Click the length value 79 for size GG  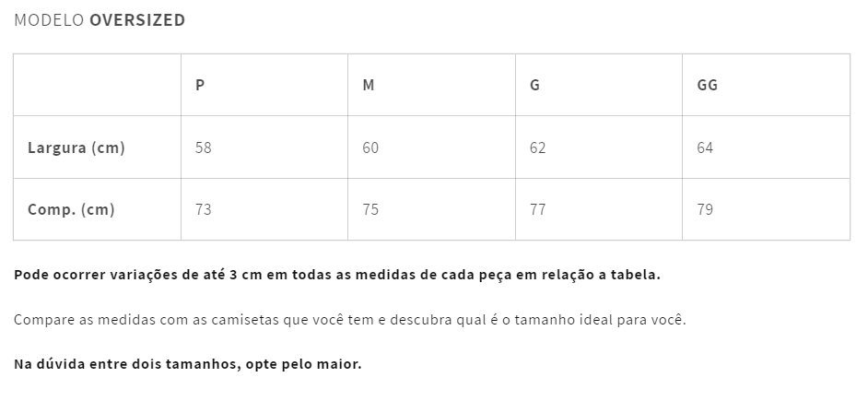click(x=705, y=209)
